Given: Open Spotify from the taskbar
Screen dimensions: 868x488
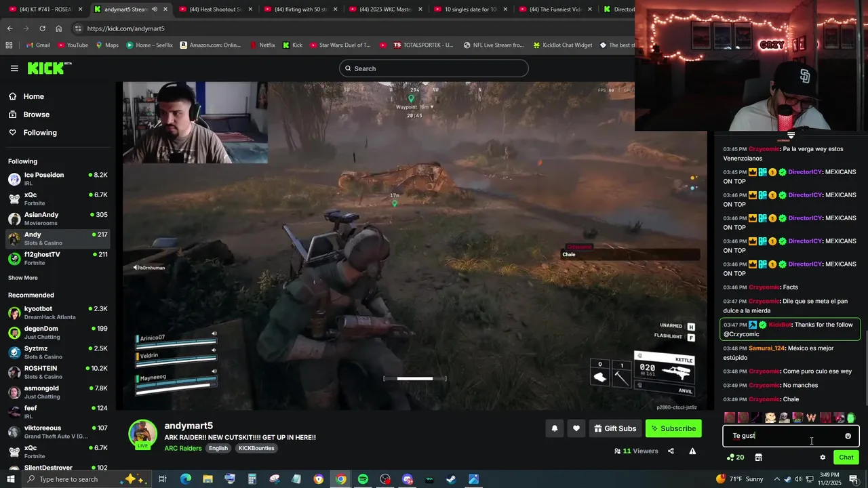Looking at the screenshot, I should click(363, 479).
